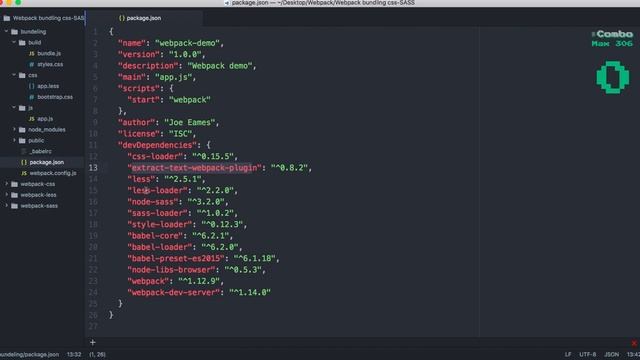This screenshot has width=640, height=360.
Task: Expand the webpack-css folder chevron
Action: click(x=7, y=184)
